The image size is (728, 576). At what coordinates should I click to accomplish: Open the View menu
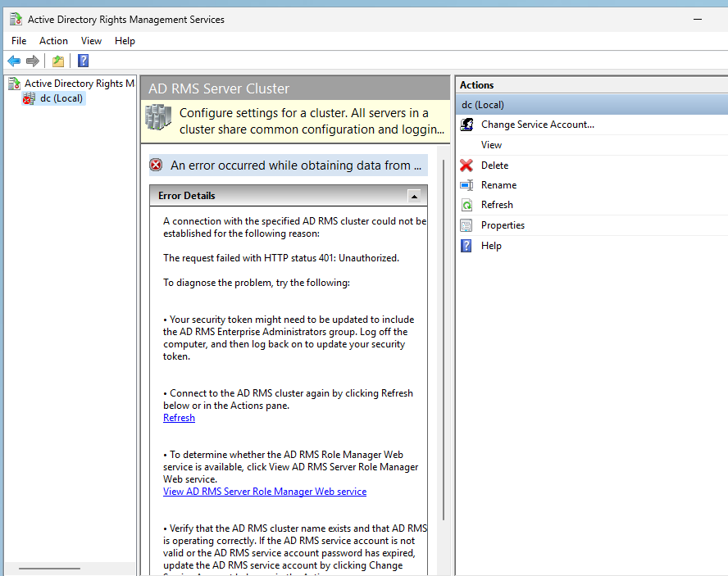coord(91,41)
